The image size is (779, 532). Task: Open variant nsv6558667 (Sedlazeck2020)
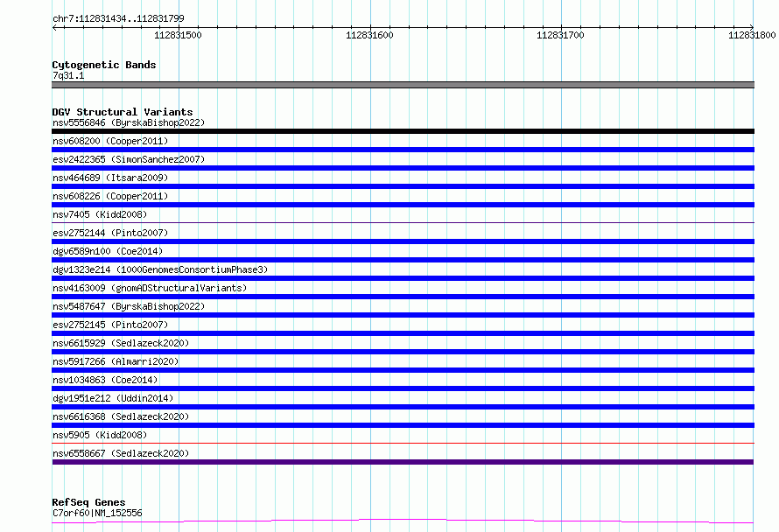click(121, 453)
